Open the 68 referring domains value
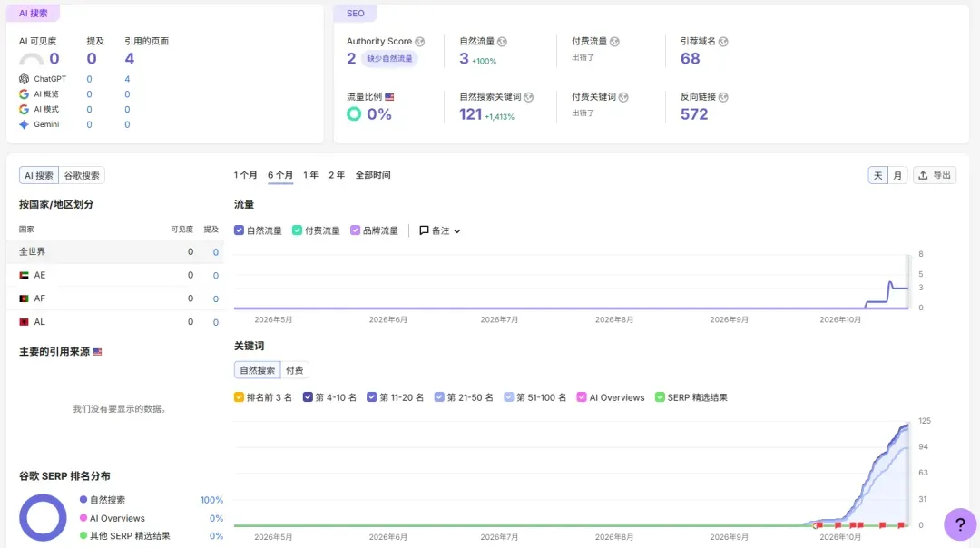Screen dimensions: 980x548 pos(690,59)
